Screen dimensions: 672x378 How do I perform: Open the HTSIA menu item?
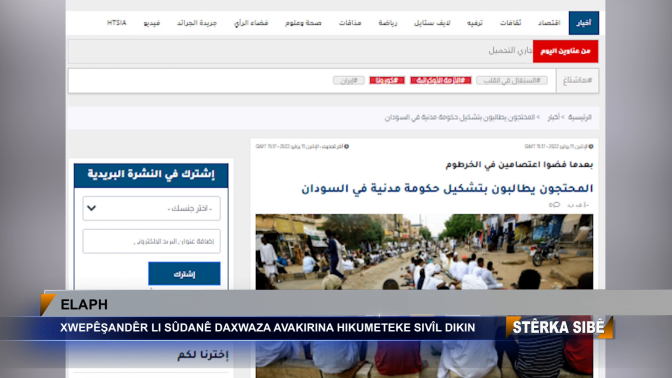coord(117,23)
